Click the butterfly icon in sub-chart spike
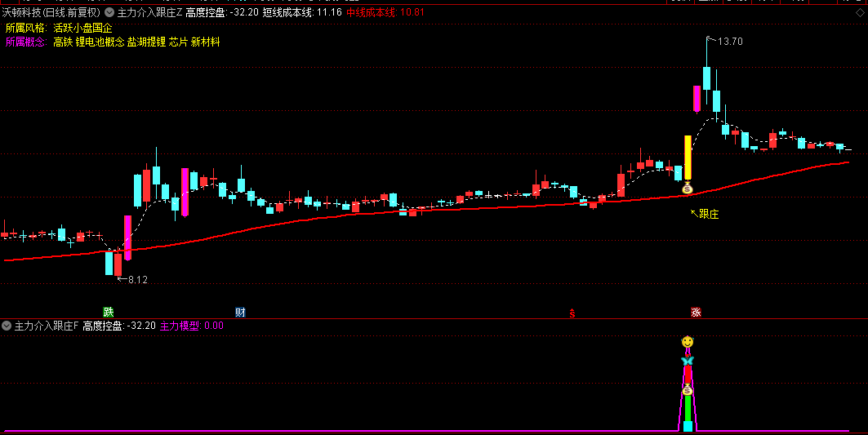Image resolution: width=868 pixels, height=435 pixels. tap(688, 361)
